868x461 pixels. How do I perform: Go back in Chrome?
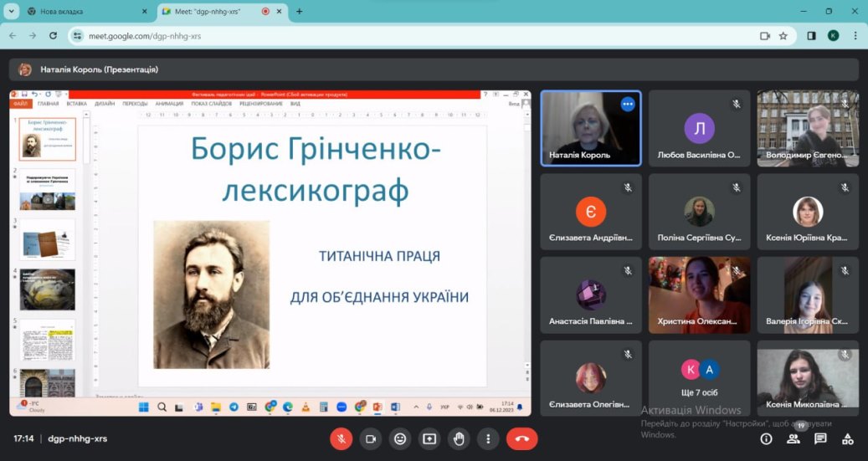tap(13, 36)
